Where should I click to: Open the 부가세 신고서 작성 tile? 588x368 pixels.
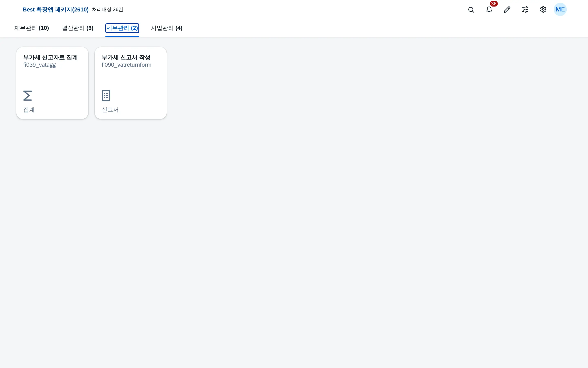point(130,83)
